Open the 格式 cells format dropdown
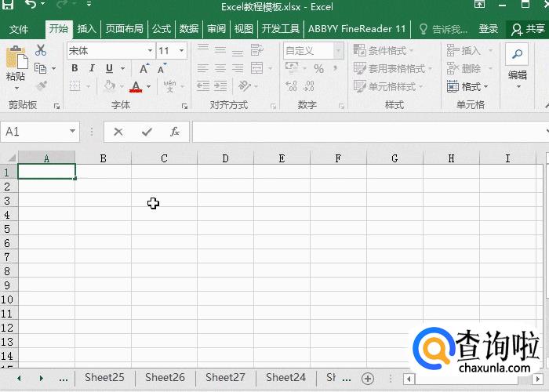The image size is (549, 392). click(x=467, y=86)
